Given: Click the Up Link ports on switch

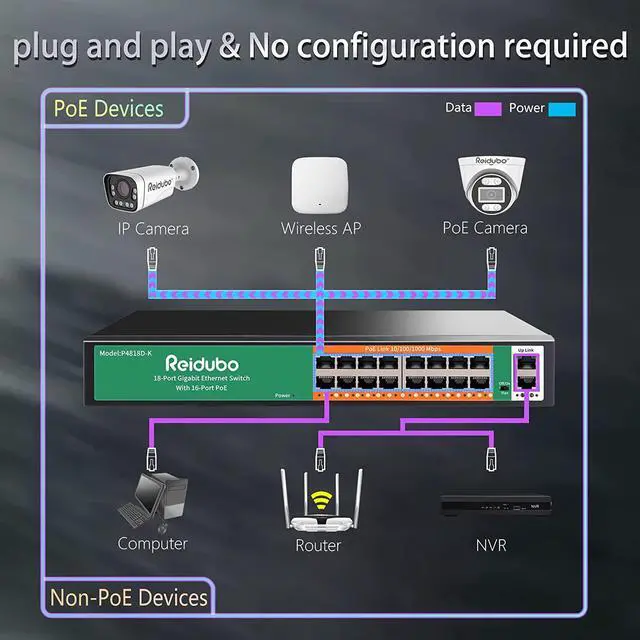Looking at the screenshot, I should (527, 372).
